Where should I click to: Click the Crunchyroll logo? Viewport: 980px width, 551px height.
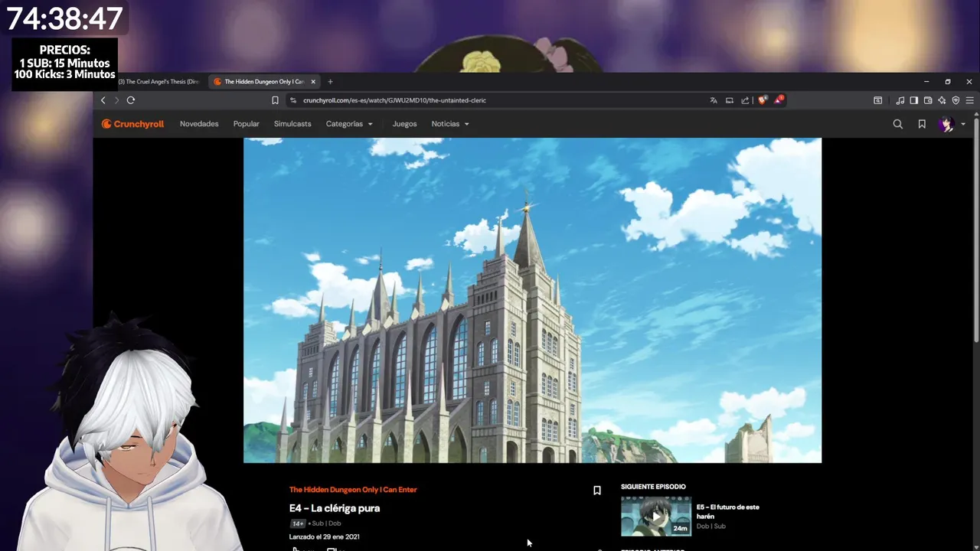pos(132,124)
